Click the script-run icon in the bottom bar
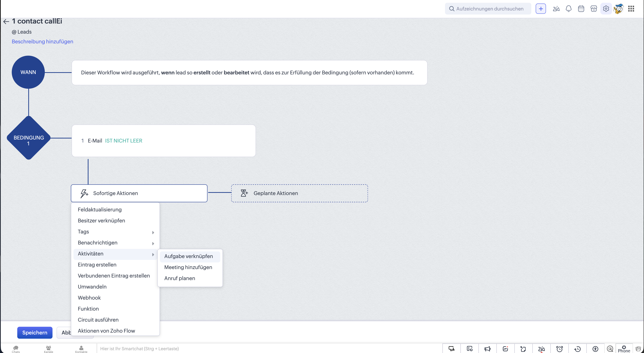Viewport: 644px width, 353px height. (469, 348)
